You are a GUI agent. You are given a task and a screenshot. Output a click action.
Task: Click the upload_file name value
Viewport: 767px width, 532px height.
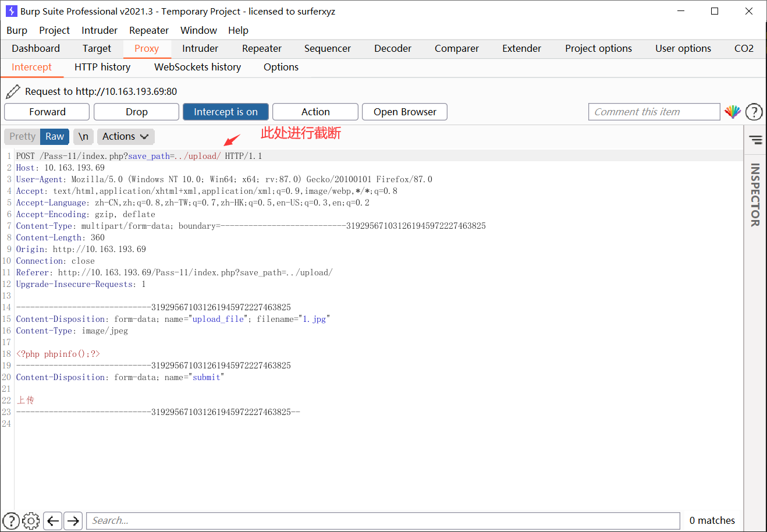218,319
